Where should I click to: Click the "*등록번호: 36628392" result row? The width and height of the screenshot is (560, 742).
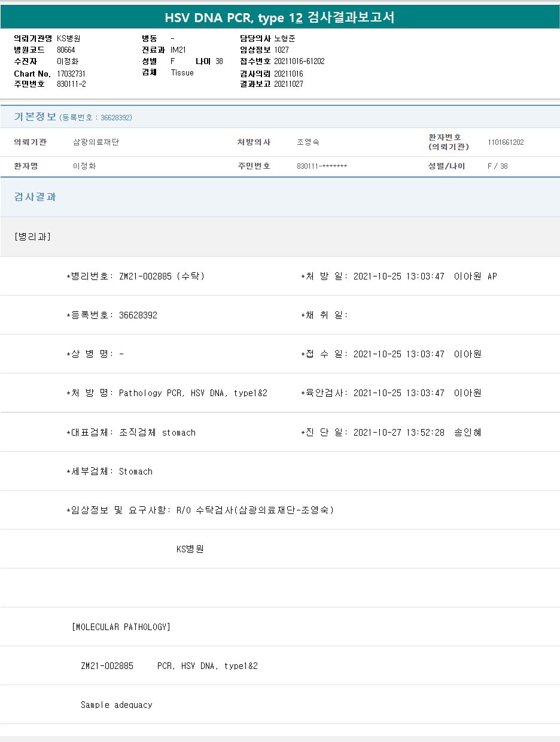click(x=112, y=315)
